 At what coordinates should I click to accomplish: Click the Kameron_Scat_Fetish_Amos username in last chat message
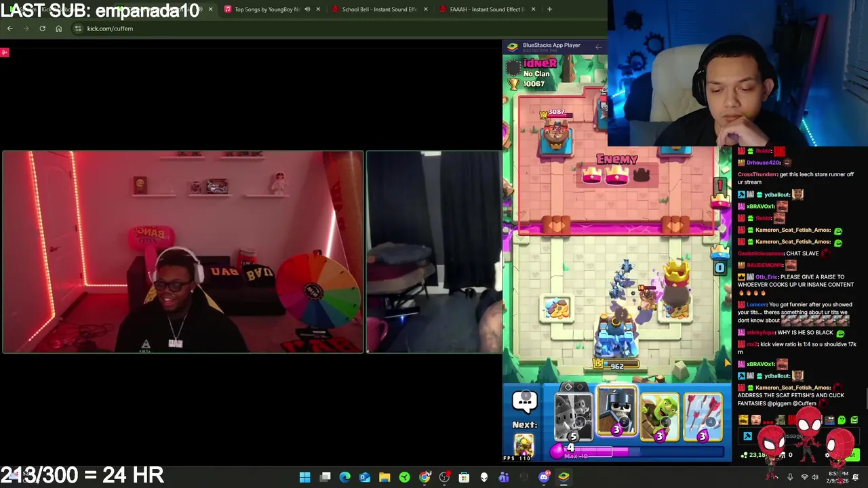(x=793, y=388)
